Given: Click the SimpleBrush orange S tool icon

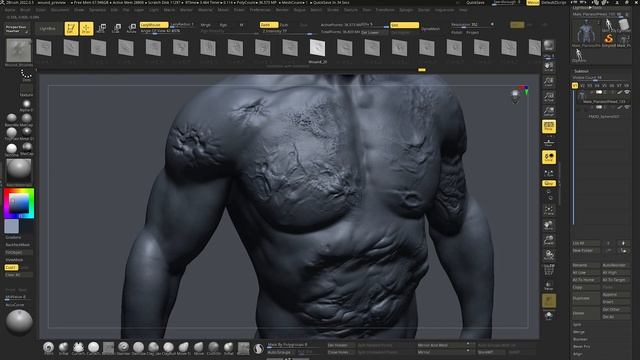Looking at the screenshot, I should pos(609,39).
